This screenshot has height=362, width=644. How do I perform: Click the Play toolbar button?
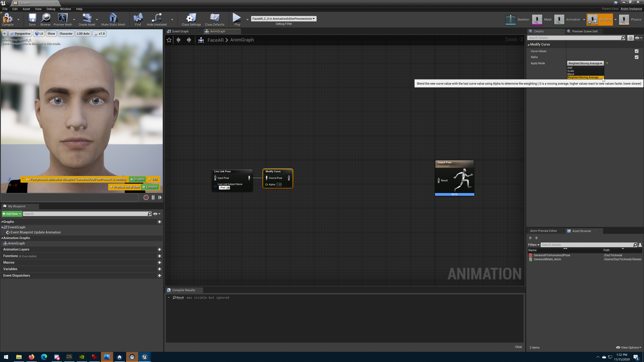pos(237,19)
